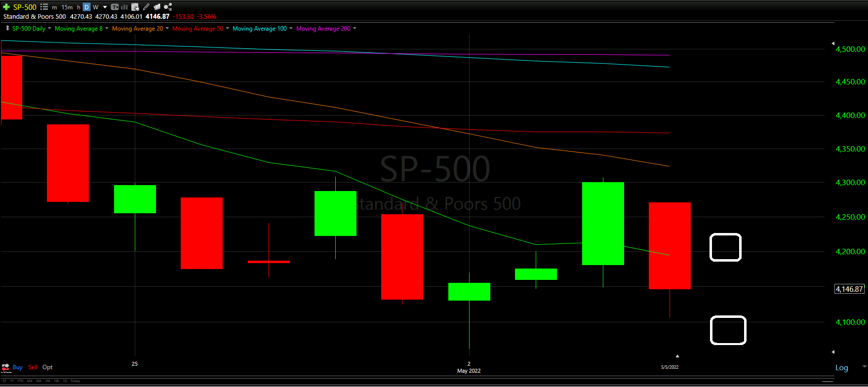Click the 4,100.00 price axis label
868x387 pixels.
(x=850, y=322)
